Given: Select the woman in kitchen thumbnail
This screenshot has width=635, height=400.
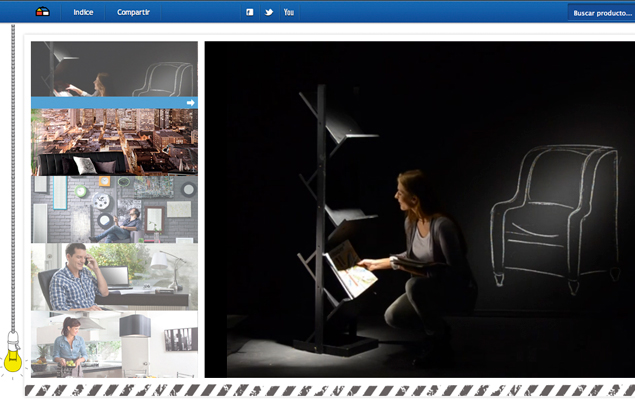Looking at the screenshot, I should (113, 344).
